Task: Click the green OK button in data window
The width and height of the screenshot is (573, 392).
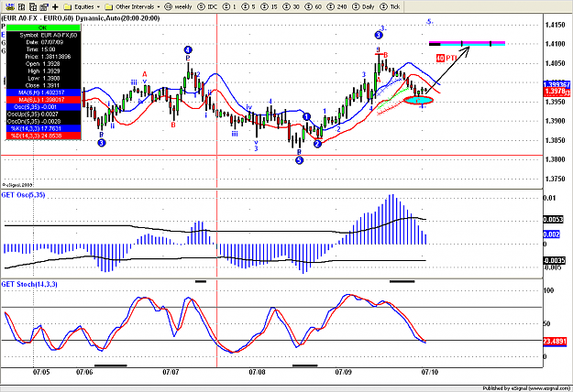Action: point(43,27)
